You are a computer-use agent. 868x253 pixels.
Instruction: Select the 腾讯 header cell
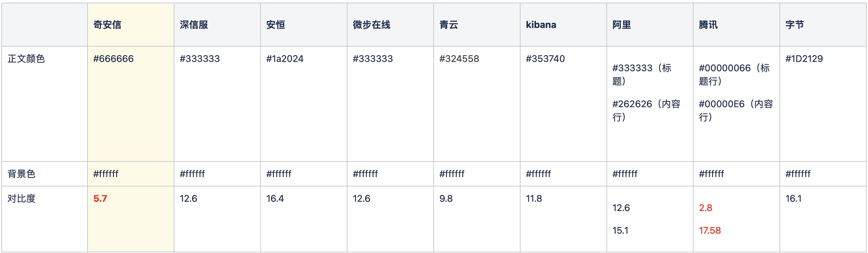pyautogui.click(x=708, y=25)
